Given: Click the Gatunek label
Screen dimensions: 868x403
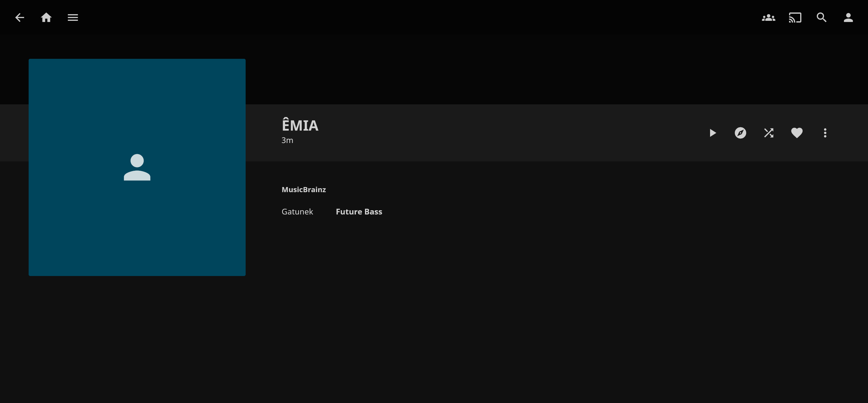Looking at the screenshot, I should pos(297,212).
